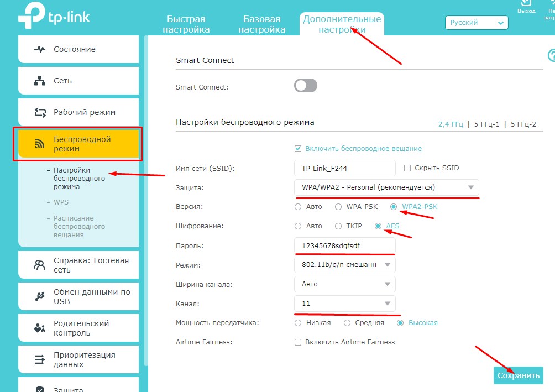
Task: Select the WPA-PSK version radio
Action: pyautogui.click(x=338, y=207)
